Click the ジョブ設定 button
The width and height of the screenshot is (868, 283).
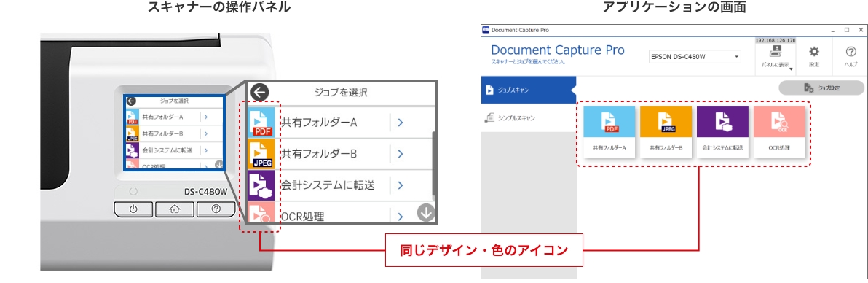821,88
